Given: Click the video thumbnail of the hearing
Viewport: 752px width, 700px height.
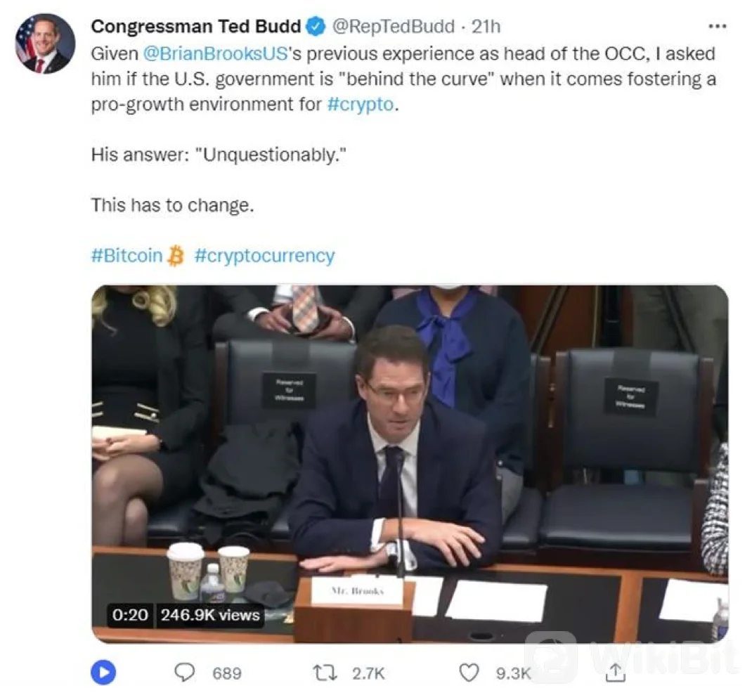Looking at the screenshot, I should coord(410,464).
